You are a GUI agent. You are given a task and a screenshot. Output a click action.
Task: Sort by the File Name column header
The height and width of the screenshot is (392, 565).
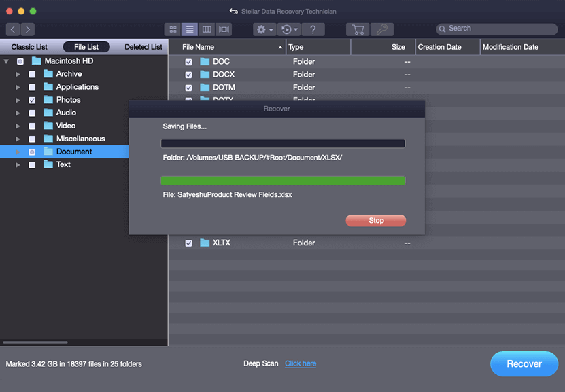tap(228, 47)
